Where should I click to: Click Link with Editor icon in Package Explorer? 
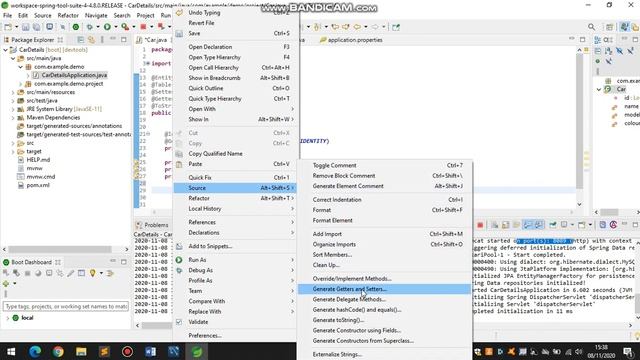point(91,40)
